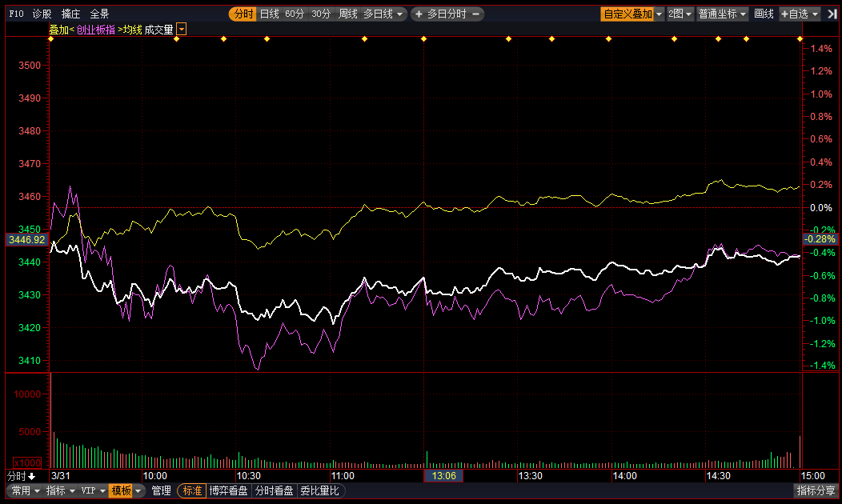Click the plus icon before 多日分时

[x=418, y=14]
